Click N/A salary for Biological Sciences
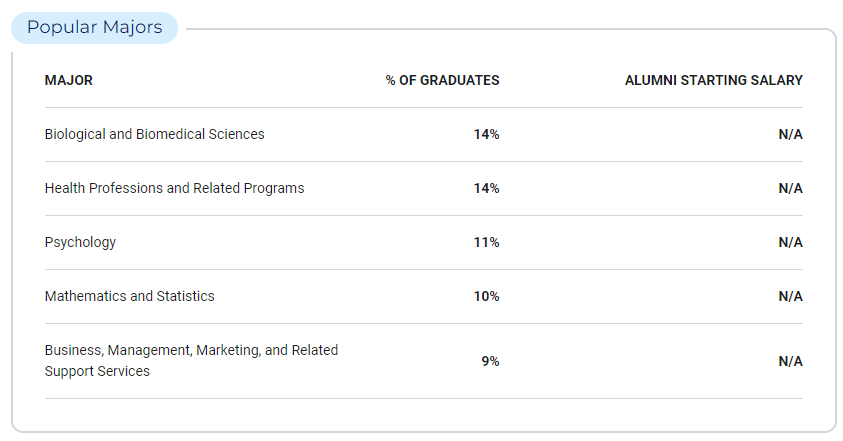 [790, 134]
